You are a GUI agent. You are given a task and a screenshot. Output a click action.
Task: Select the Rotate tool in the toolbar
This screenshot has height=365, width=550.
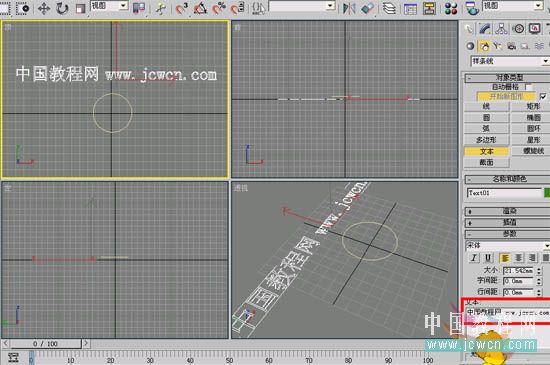click(62, 8)
